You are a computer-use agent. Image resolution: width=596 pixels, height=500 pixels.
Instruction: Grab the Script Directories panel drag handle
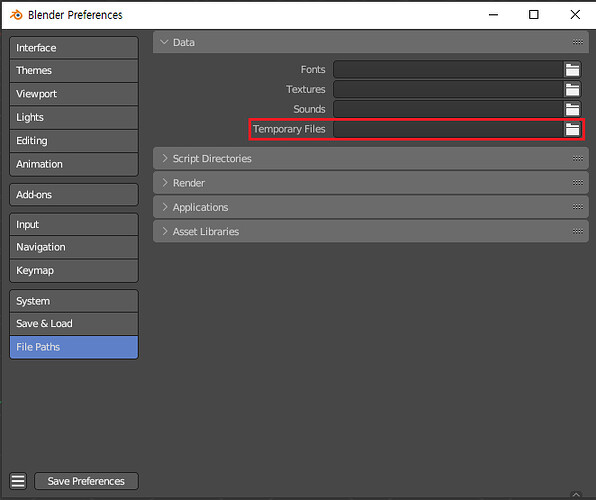[x=578, y=158]
